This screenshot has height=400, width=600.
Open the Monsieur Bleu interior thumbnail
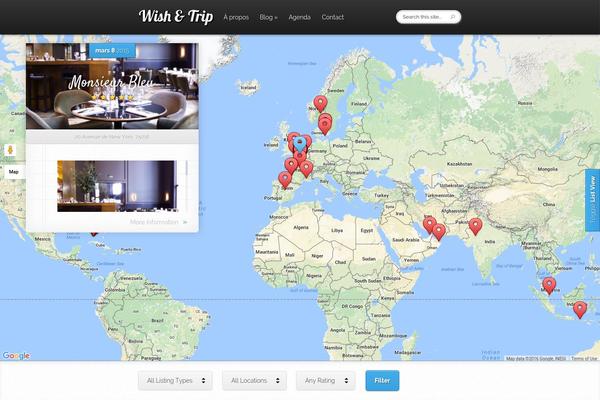117,186
